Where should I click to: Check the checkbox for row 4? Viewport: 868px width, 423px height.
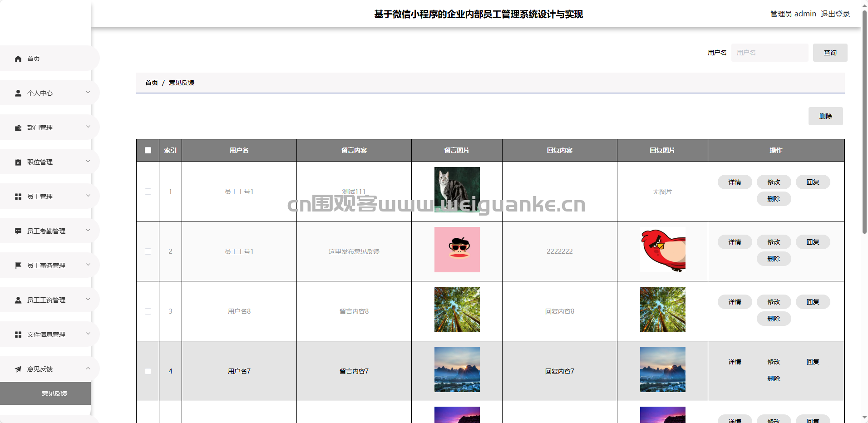[148, 371]
